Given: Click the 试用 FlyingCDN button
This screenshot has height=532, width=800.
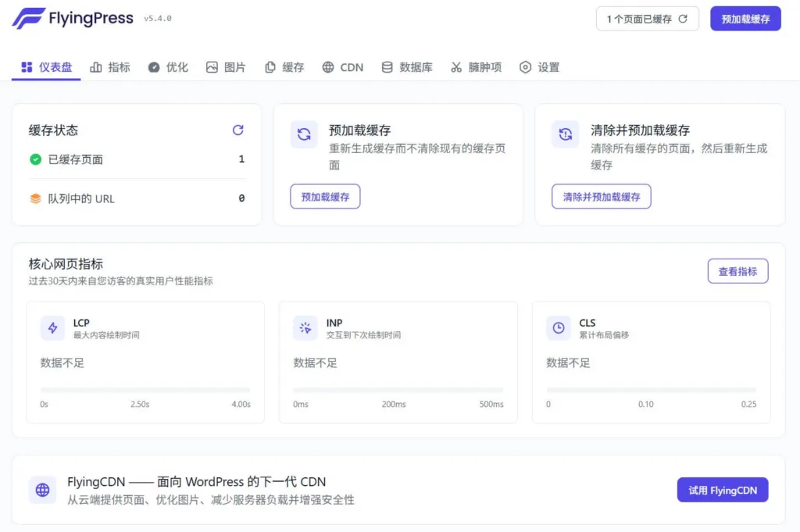Looking at the screenshot, I should (x=722, y=490).
